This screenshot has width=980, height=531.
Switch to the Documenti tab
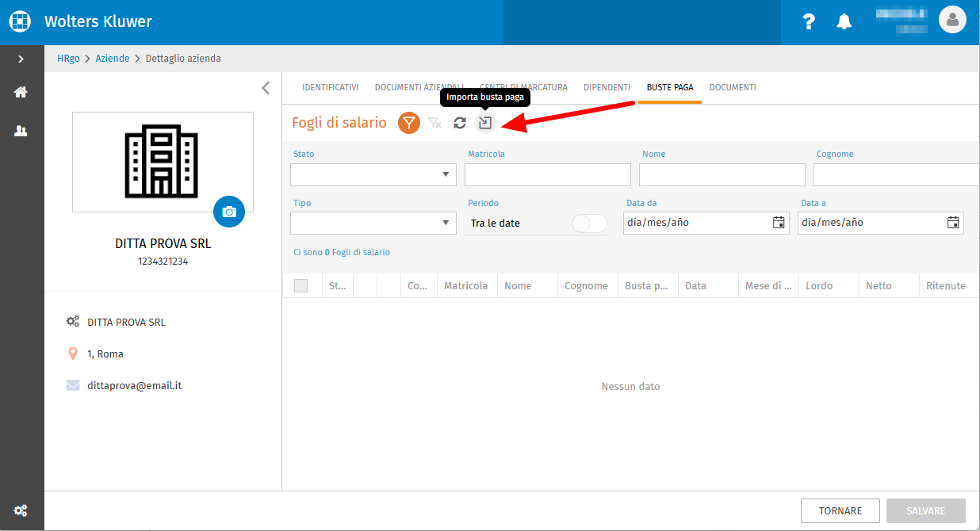tap(733, 87)
